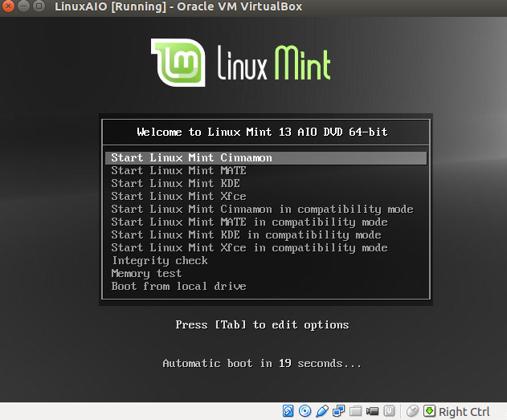Click the Linux Mint logo
Viewport: 507px width, 420px height.
click(240, 63)
